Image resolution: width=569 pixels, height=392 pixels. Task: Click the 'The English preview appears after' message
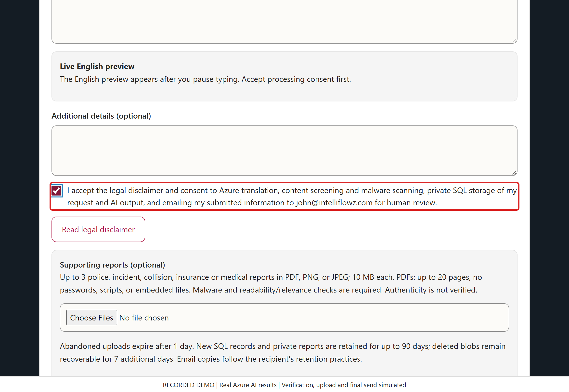pyautogui.click(x=205, y=79)
